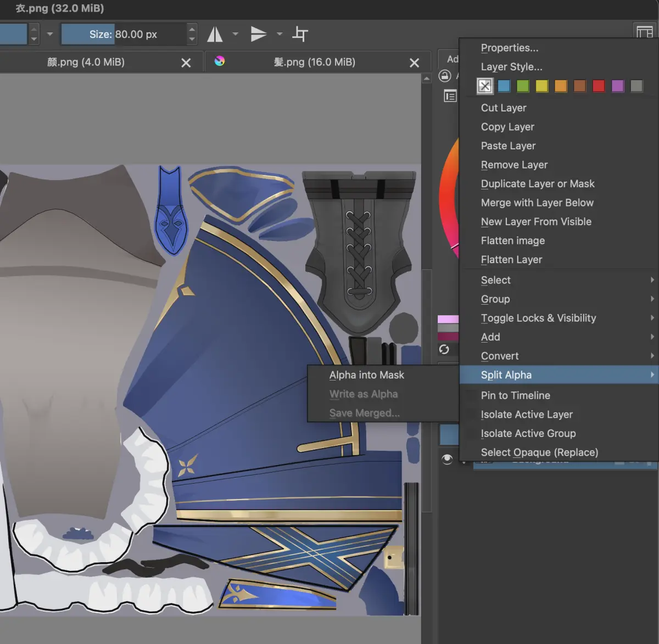The height and width of the screenshot is (644, 659).
Task: Choose New Layer From Visible
Action: [x=559, y=221]
